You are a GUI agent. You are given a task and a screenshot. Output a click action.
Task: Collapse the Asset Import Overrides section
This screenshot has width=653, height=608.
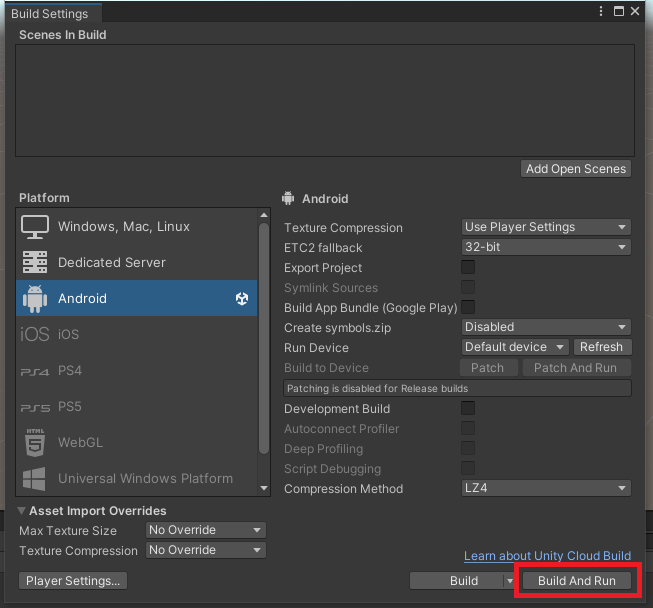22,511
